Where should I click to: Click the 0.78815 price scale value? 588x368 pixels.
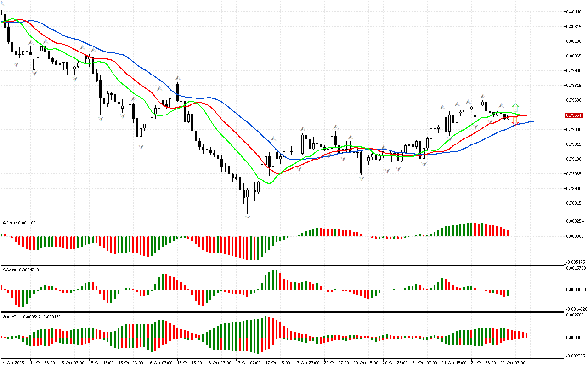(x=574, y=203)
